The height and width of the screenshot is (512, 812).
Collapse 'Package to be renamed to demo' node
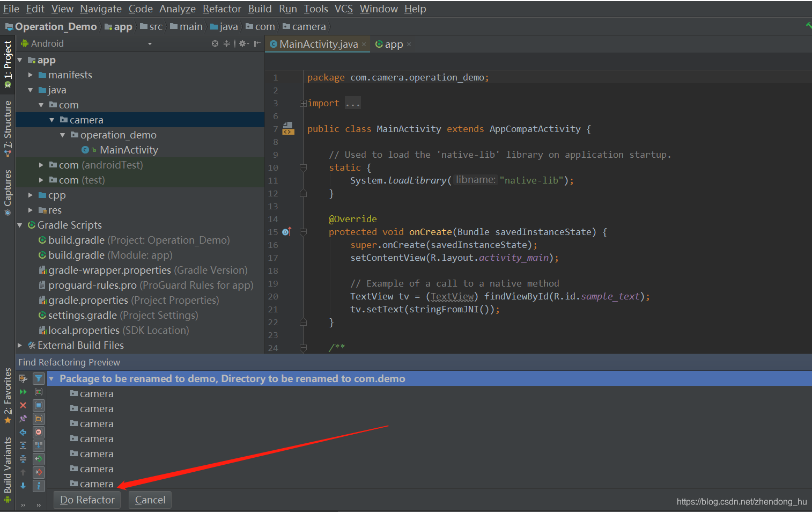point(51,379)
